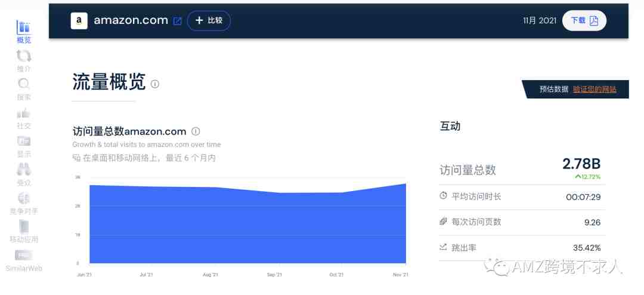Open the 搜索 search sidebar icon
Screen dimensions: 644x295
click(x=24, y=84)
